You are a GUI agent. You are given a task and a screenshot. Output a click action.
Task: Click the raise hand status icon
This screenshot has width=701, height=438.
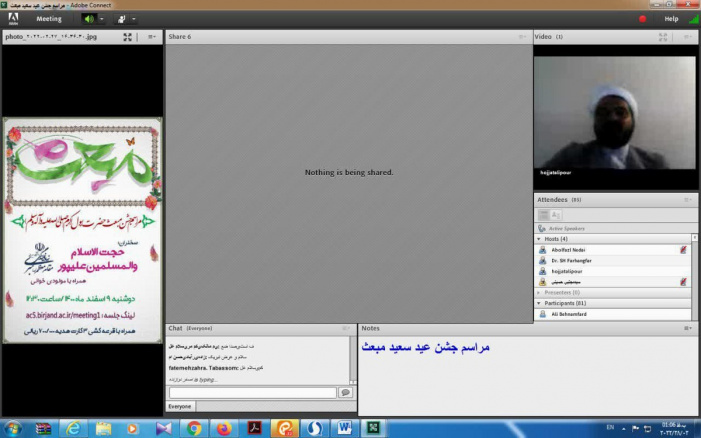tap(122, 18)
